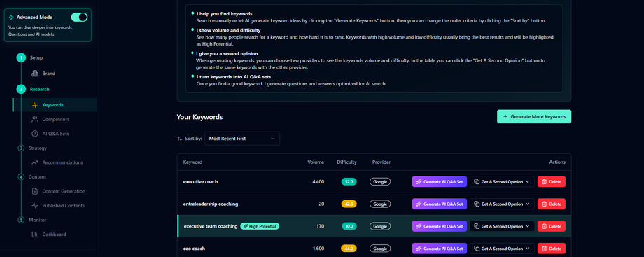This screenshot has height=257, width=644.
Task: Click the AI Q&A Sets question icon
Action: point(35,134)
